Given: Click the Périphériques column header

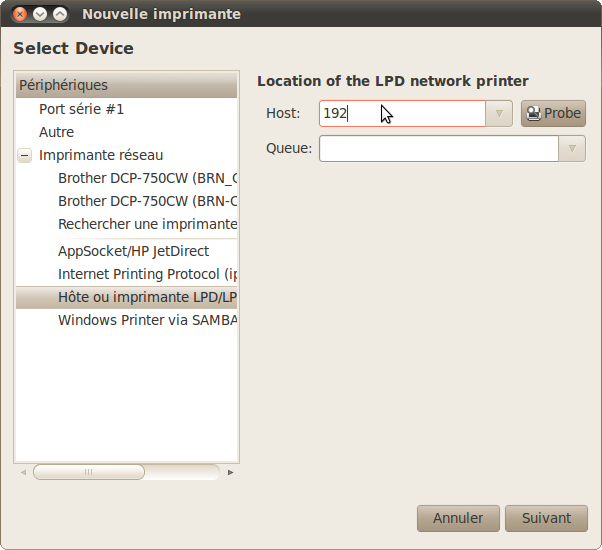Looking at the screenshot, I should click(126, 85).
